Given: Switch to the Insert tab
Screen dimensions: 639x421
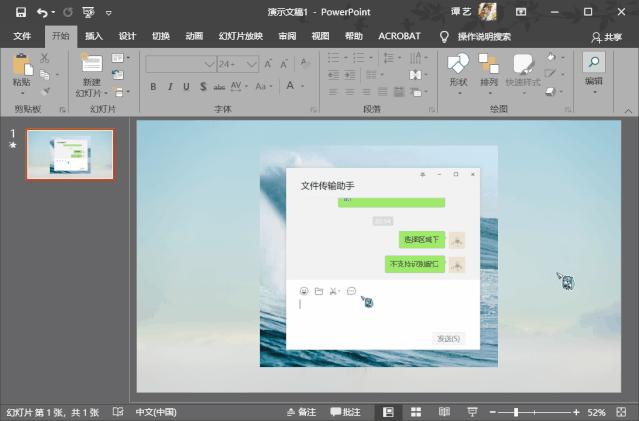Looking at the screenshot, I should point(94,36).
